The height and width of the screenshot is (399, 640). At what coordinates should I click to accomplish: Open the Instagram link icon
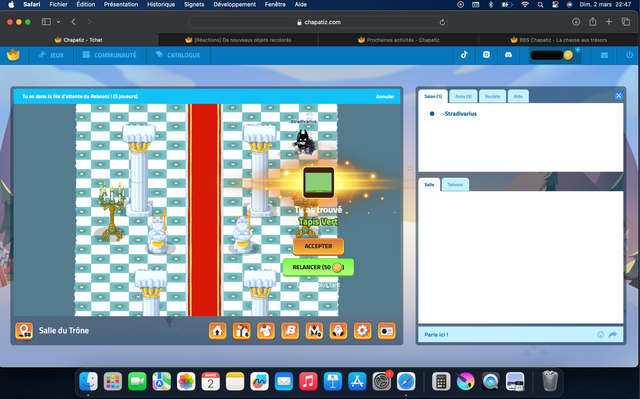click(486, 55)
